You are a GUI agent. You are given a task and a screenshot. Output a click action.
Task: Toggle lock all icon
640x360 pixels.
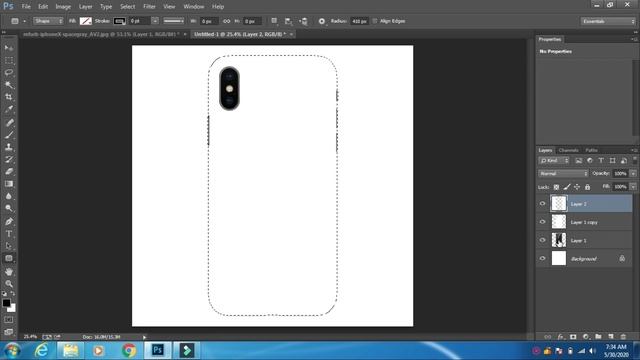[587, 187]
